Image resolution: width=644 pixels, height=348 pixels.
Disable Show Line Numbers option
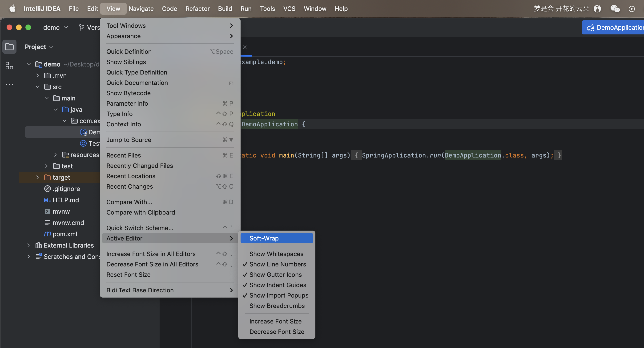coord(277,264)
